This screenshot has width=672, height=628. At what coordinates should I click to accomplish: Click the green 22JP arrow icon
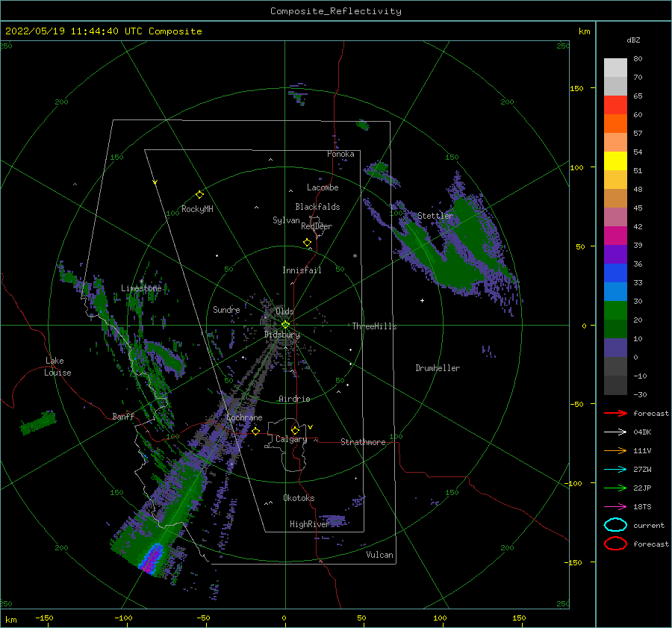pyautogui.click(x=615, y=488)
